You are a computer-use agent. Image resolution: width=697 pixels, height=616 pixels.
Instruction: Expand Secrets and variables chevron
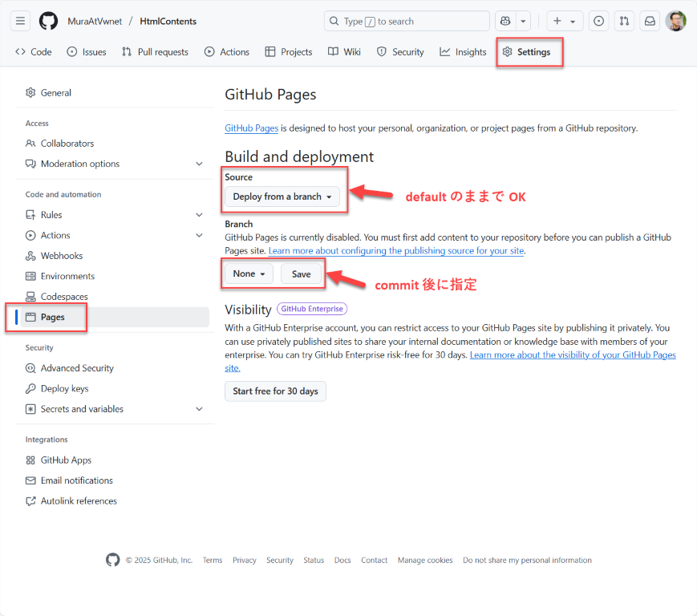point(199,409)
